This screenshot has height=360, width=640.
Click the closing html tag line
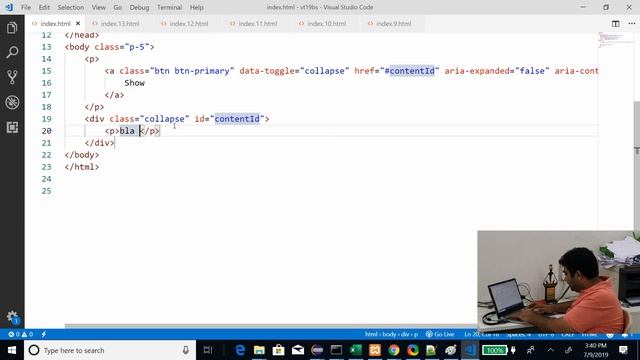point(82,167)
